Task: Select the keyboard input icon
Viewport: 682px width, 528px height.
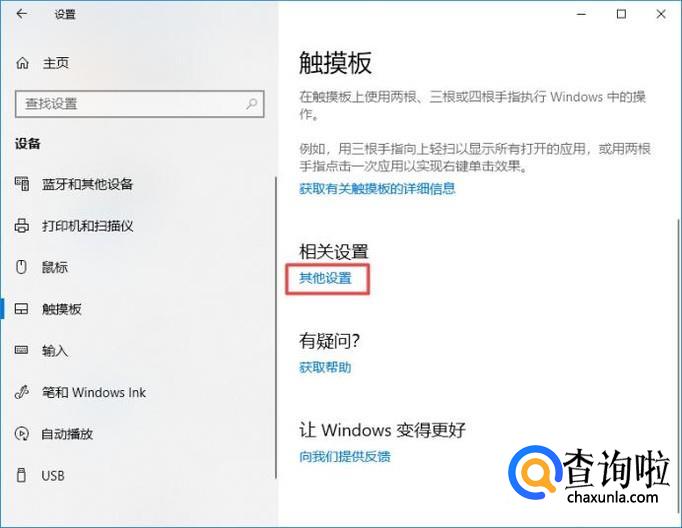Action: [21, 350]
